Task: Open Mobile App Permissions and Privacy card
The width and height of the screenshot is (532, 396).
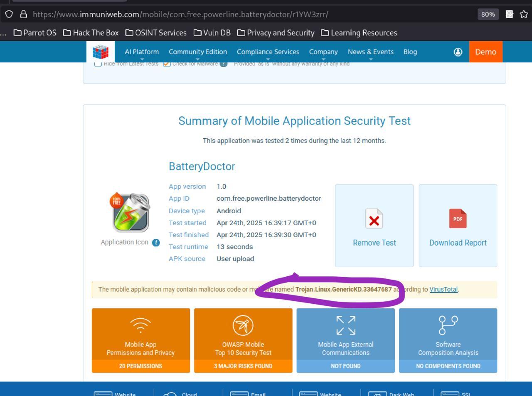Action: click(x=141, y=340)
